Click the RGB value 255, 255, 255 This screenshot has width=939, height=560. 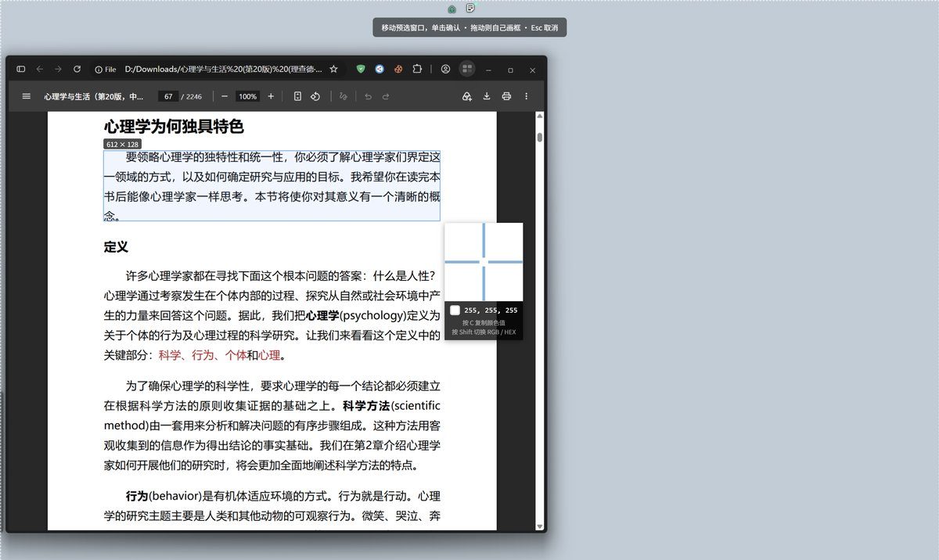491,311
